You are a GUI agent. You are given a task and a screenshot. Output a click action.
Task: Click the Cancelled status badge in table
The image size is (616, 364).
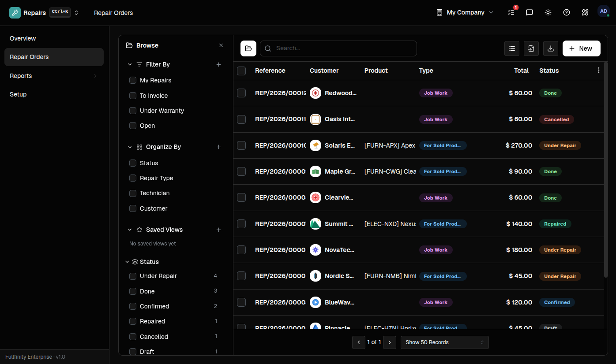[x=556, y=119]
